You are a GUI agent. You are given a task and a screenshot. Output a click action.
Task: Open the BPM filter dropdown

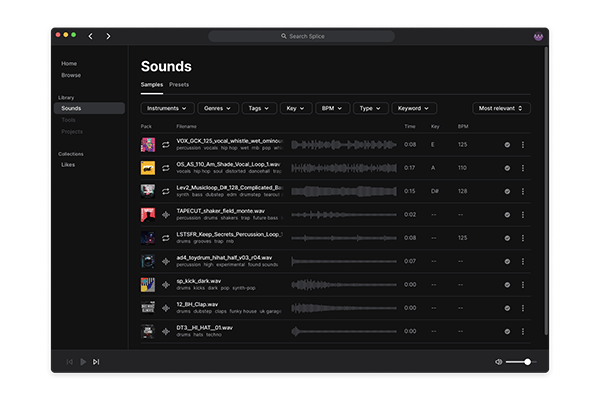[x=331, y=107]
